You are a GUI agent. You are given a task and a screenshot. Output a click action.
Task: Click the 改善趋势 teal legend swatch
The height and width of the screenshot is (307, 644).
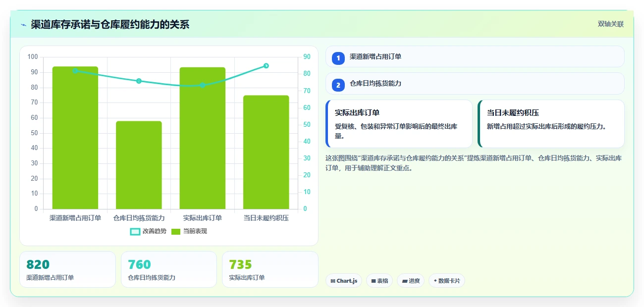[x=135, y=231]
